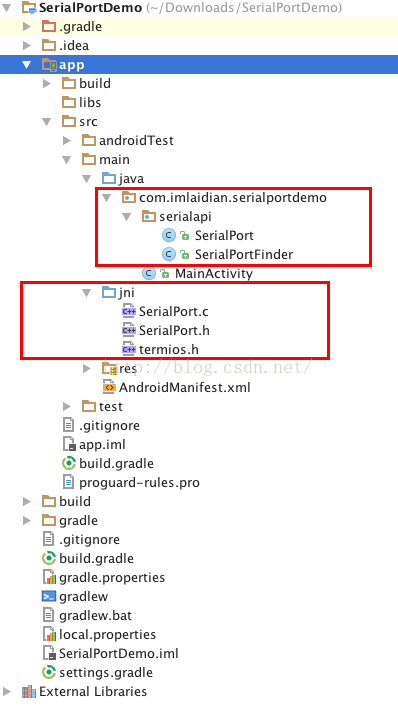Viewport: 398px width, 712px height.
Task: Click the SerialPort.c C++ file icon
Action: (129, 311)
